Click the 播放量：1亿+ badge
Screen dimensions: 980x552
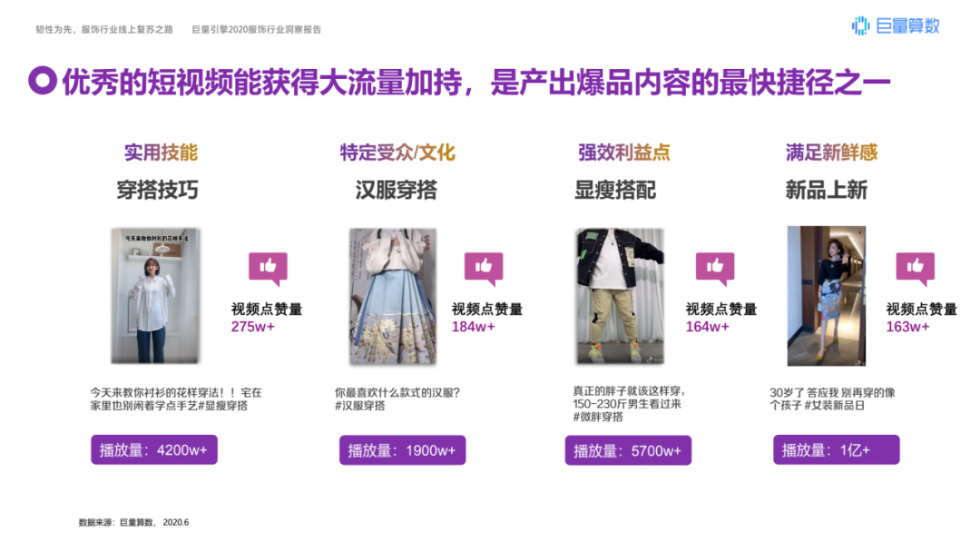837,450
